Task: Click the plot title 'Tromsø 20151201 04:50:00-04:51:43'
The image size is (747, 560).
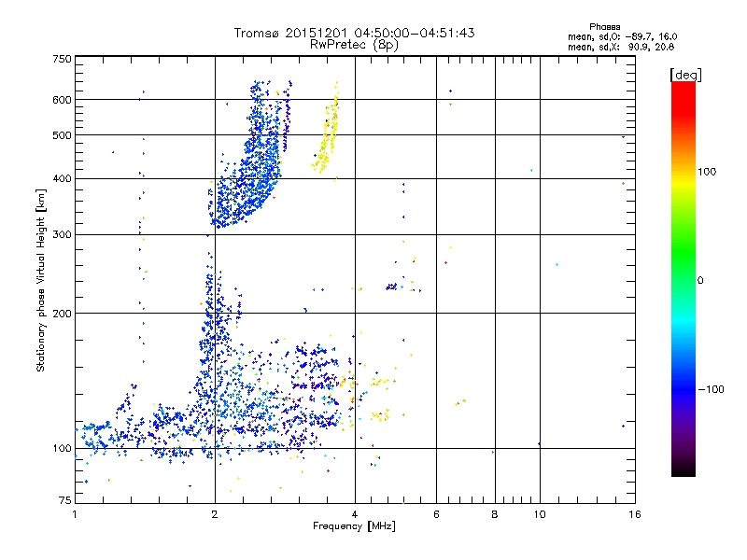Action: click(354, 33)
